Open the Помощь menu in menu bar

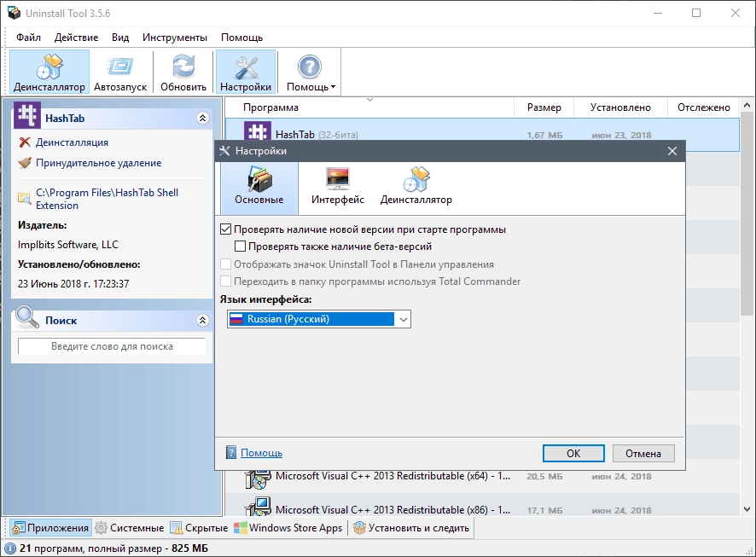[x=241, y=38]
